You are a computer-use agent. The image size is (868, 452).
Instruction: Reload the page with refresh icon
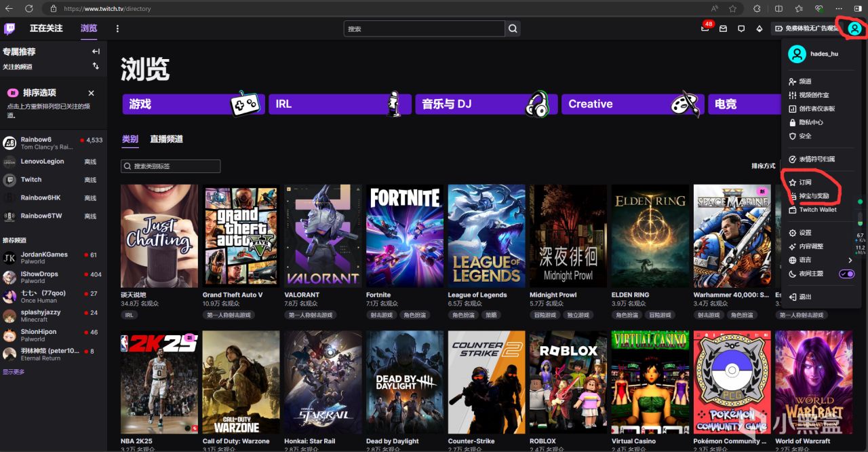pos(28,9)
